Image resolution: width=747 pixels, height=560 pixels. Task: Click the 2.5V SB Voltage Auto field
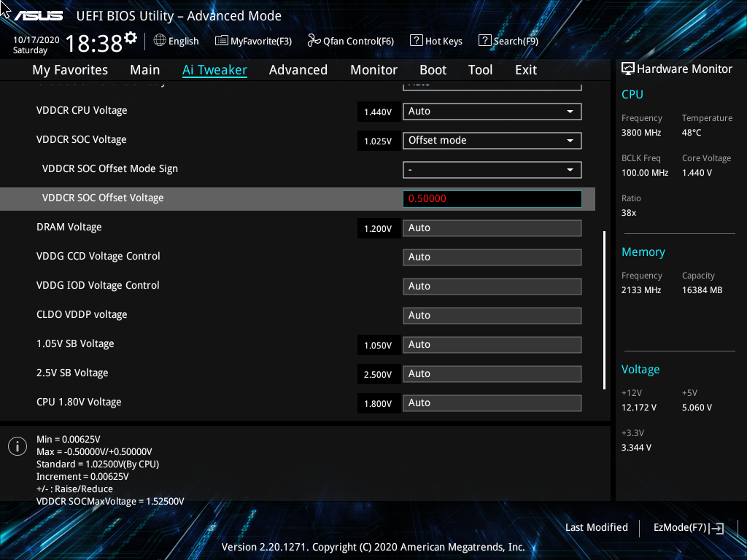point(492,374)
